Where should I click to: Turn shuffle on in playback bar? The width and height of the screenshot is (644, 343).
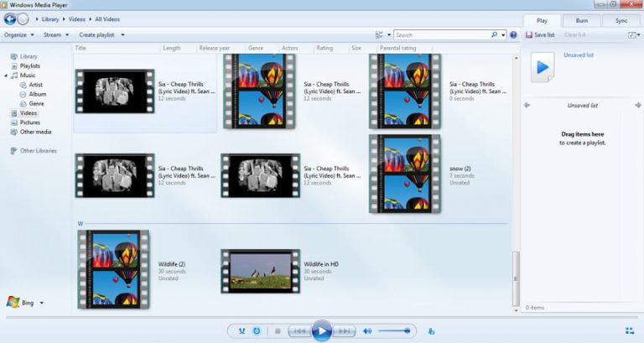point(241,330)
